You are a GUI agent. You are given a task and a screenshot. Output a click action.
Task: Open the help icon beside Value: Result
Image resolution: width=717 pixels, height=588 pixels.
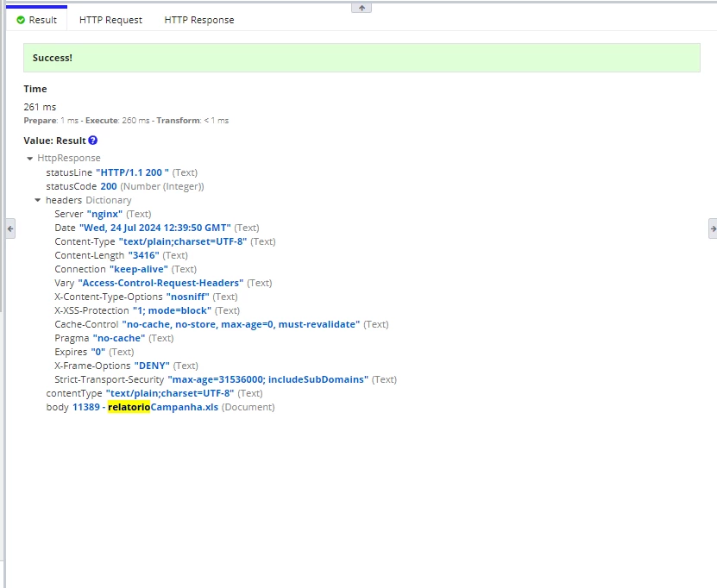(93, 141)
